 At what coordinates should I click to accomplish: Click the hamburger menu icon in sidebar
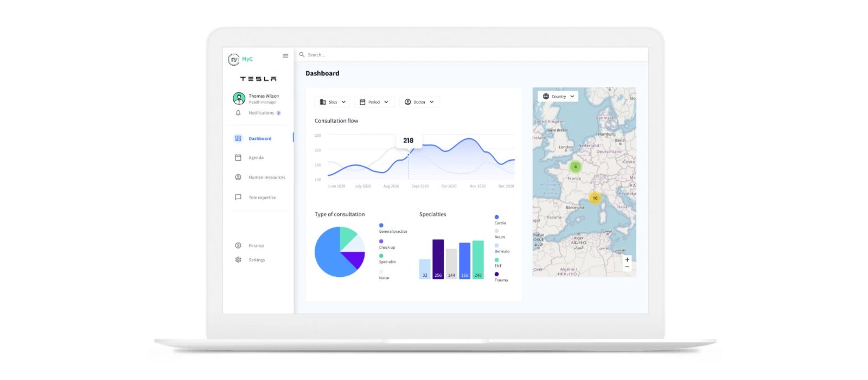click(x=285, y=56)
